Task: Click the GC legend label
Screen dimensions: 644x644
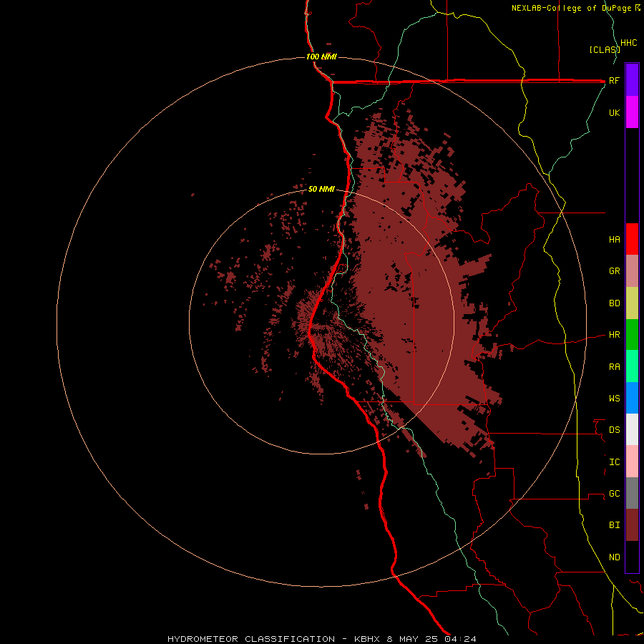Action: click(614, 494)
